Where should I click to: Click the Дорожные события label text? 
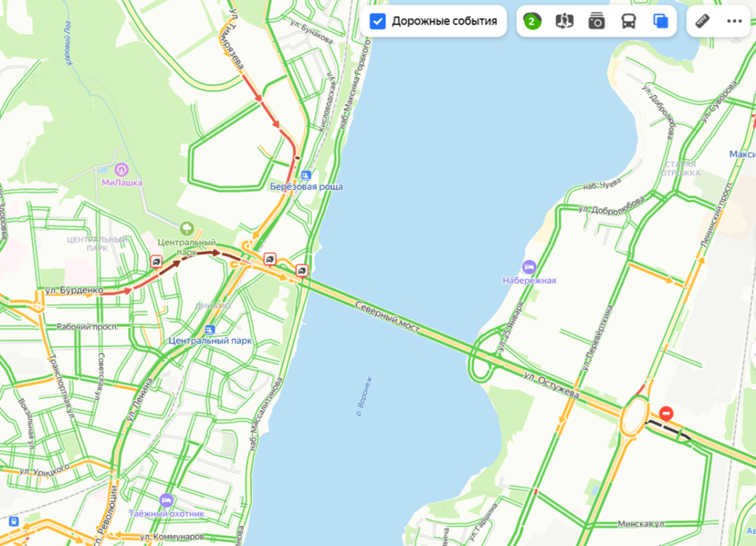(444, 21)
